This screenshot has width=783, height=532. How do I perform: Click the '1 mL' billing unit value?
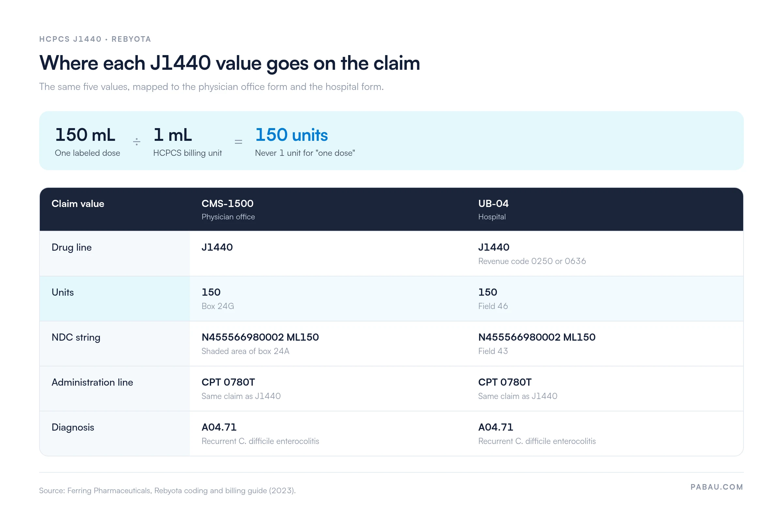(x=173, y=135)
